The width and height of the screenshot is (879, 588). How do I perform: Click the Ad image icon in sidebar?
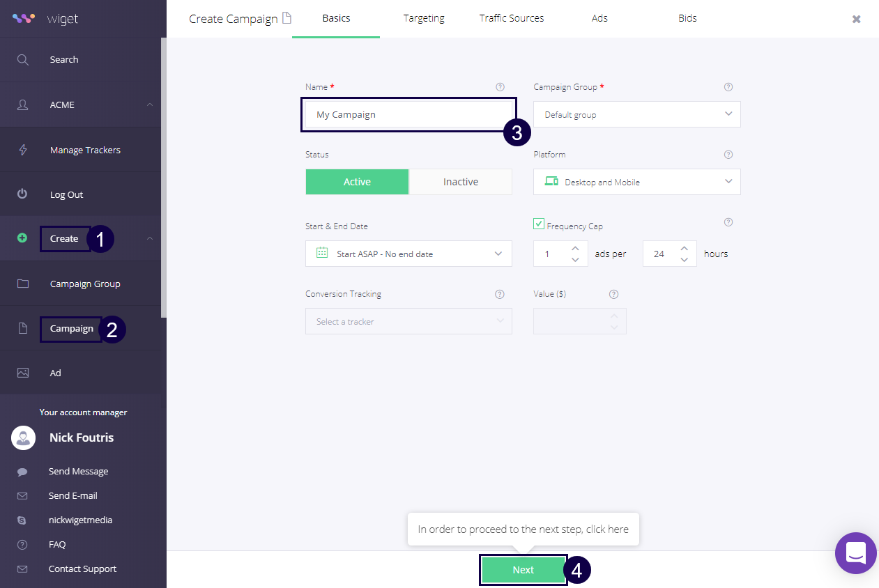[x=23, y=373]
